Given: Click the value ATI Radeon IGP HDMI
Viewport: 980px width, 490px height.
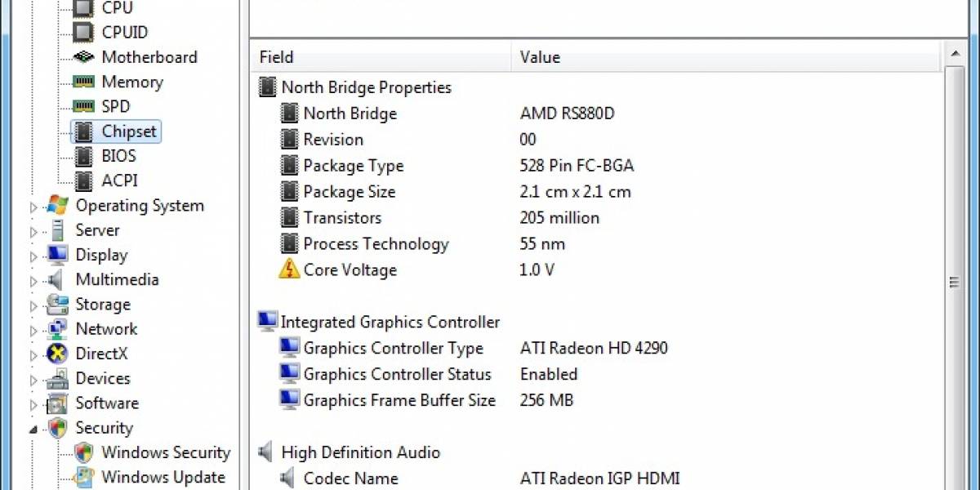Looking at the screenshot, I should coord(599,479).
